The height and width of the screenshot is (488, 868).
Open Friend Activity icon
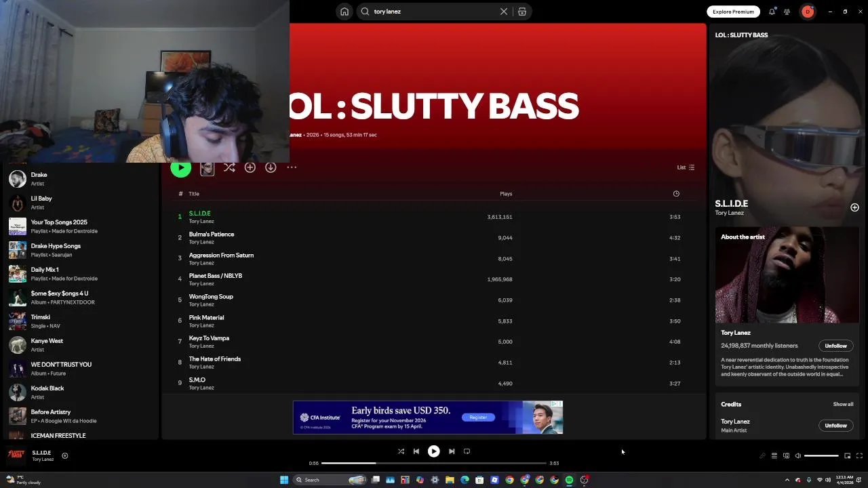tap(787, 12)
